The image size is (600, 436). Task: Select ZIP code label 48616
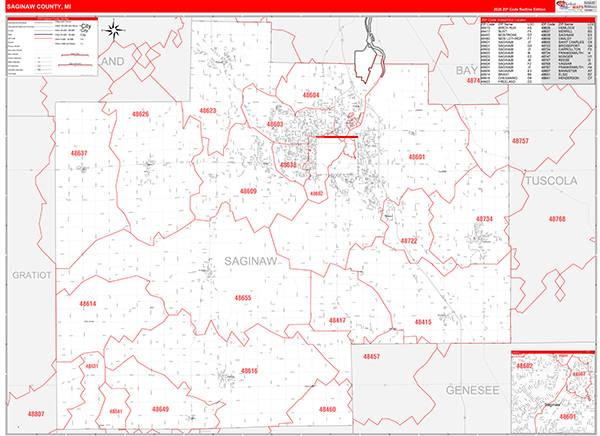(x=249, y=371)
